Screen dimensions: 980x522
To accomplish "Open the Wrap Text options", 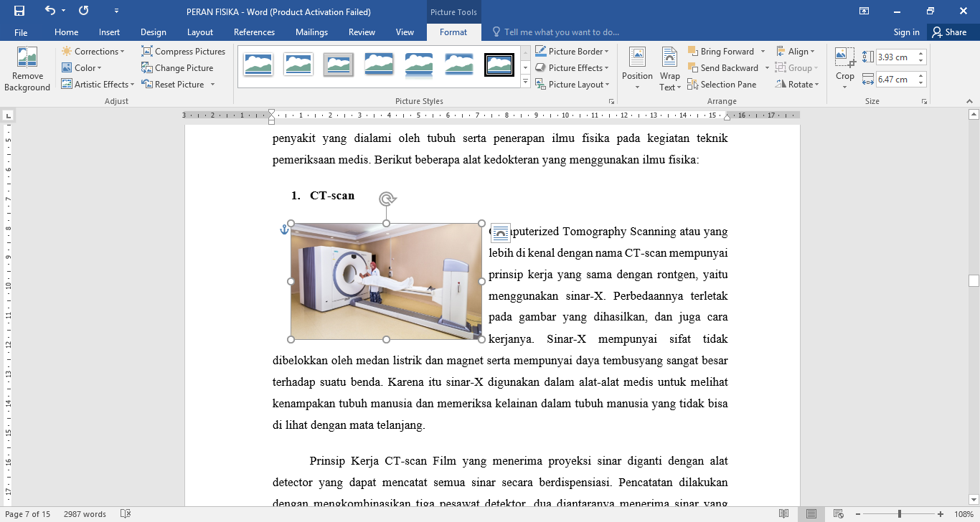I will pos(669,70).
